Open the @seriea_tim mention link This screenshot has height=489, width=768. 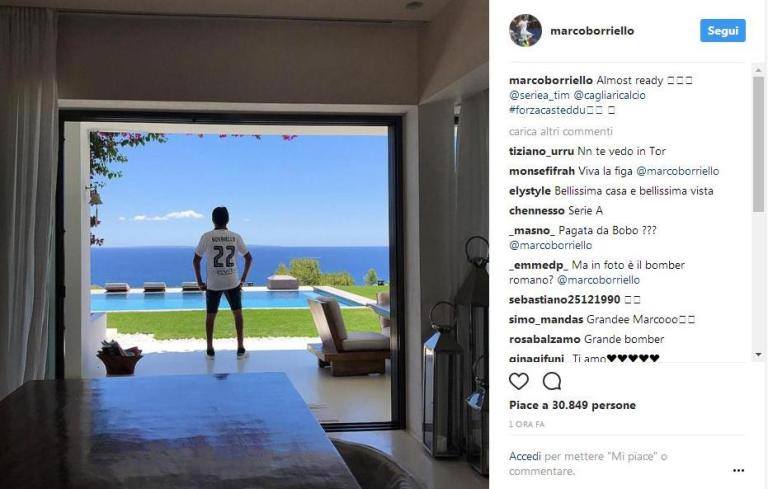pyautogui.click(x=539, y=95)
